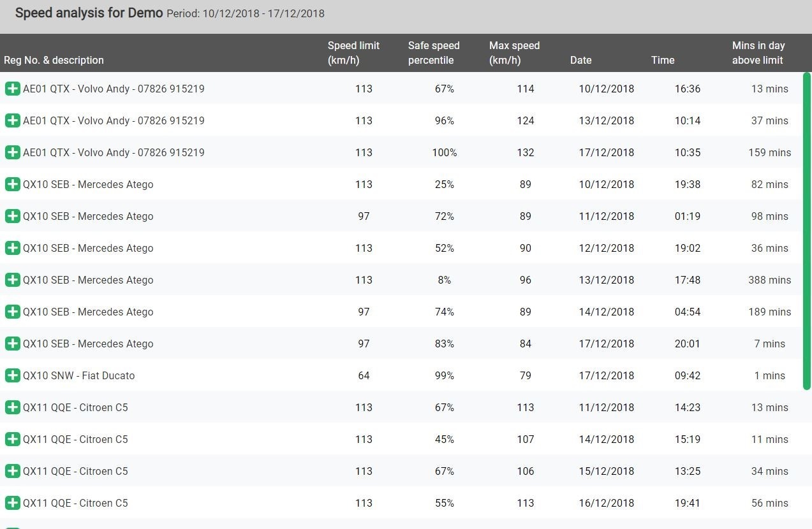Click the 82 mins cell

(770, 184)
